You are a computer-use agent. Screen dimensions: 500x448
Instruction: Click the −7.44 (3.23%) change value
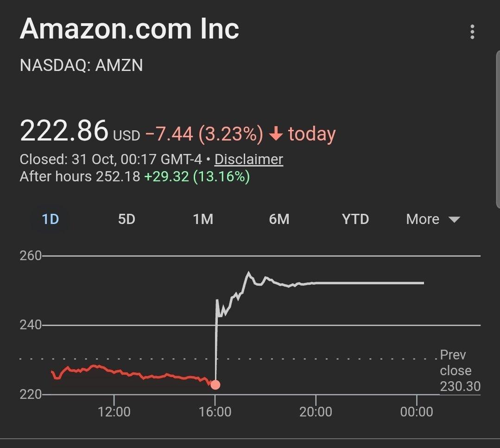pos(204,134)
